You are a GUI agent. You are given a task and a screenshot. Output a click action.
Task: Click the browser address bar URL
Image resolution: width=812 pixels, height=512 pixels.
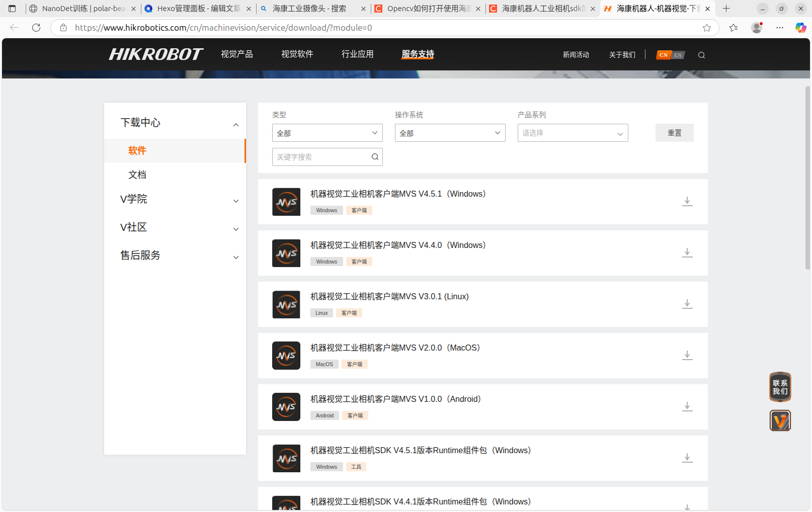coord(223,28)
